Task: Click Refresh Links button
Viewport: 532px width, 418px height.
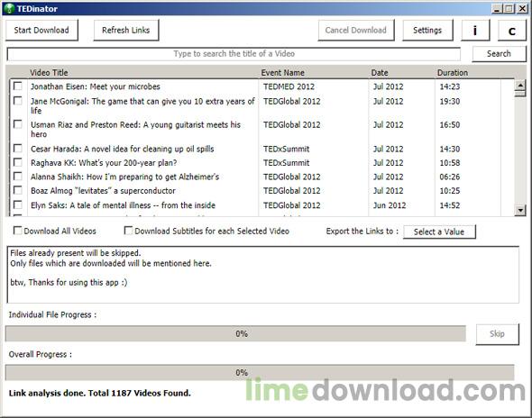Action: 126,30
